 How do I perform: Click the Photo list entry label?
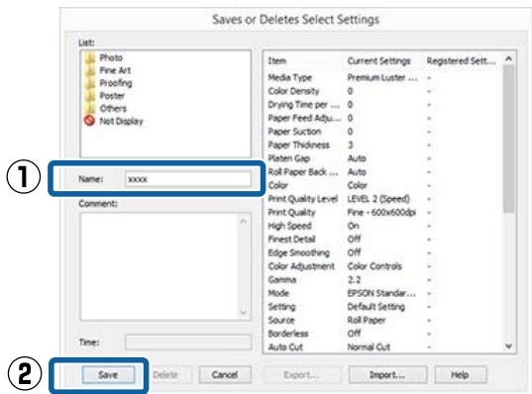pyautogui.click(x=111, y=57)
